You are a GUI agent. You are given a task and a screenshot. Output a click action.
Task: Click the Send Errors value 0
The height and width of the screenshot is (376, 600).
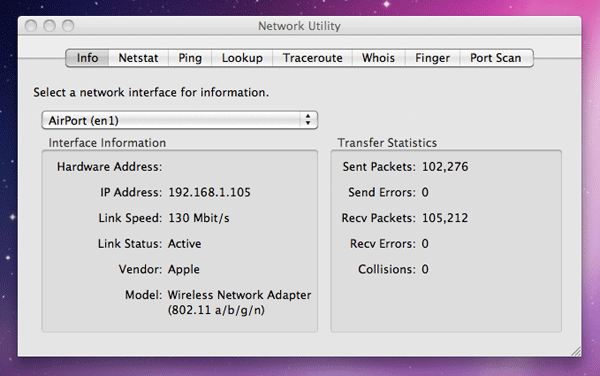[x=425, y=192]
